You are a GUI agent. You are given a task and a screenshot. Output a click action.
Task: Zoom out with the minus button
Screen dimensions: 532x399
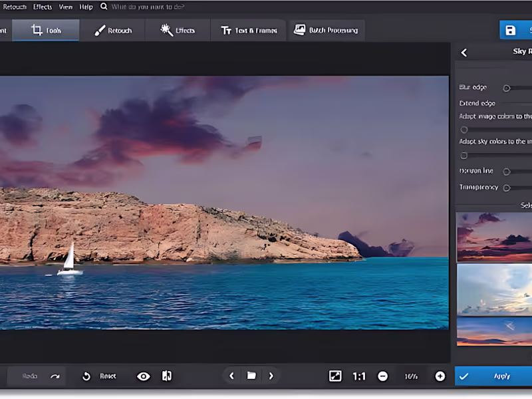[383, 376]
